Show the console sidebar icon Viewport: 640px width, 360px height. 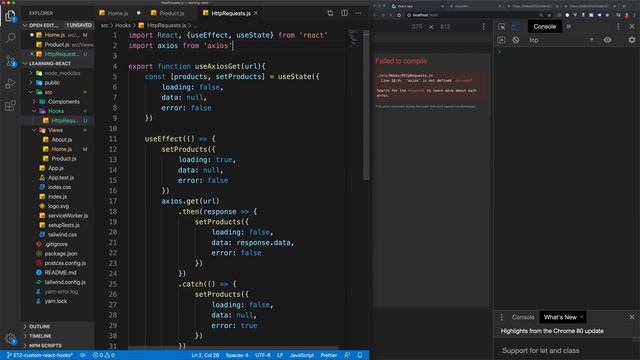502,40
